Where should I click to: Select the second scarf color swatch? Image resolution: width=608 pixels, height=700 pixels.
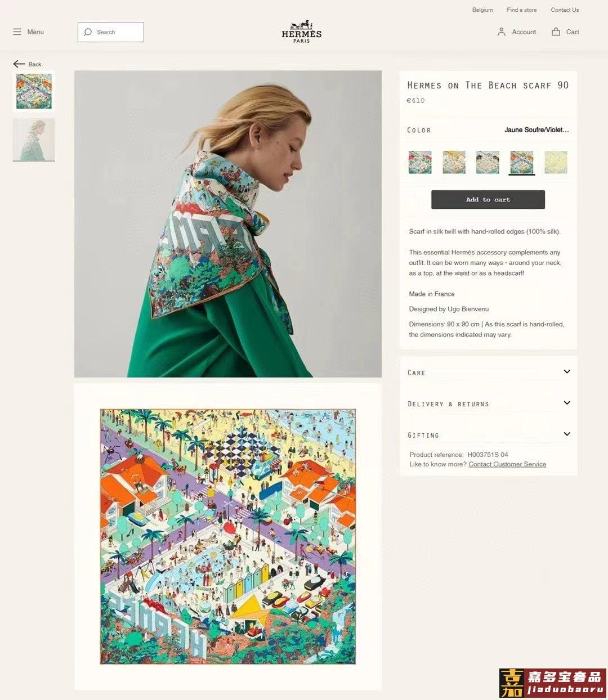coord(454,162)
